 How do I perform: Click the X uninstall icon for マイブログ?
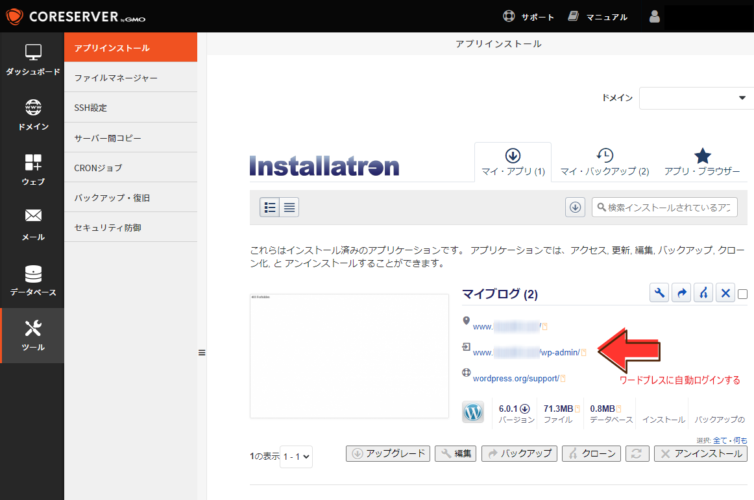point(726,292)
